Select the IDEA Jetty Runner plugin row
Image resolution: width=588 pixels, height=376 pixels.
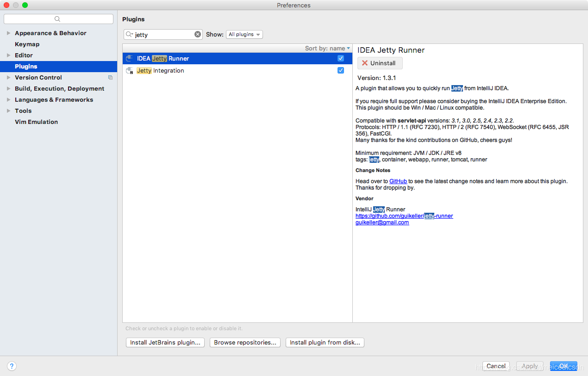[238, 58]
